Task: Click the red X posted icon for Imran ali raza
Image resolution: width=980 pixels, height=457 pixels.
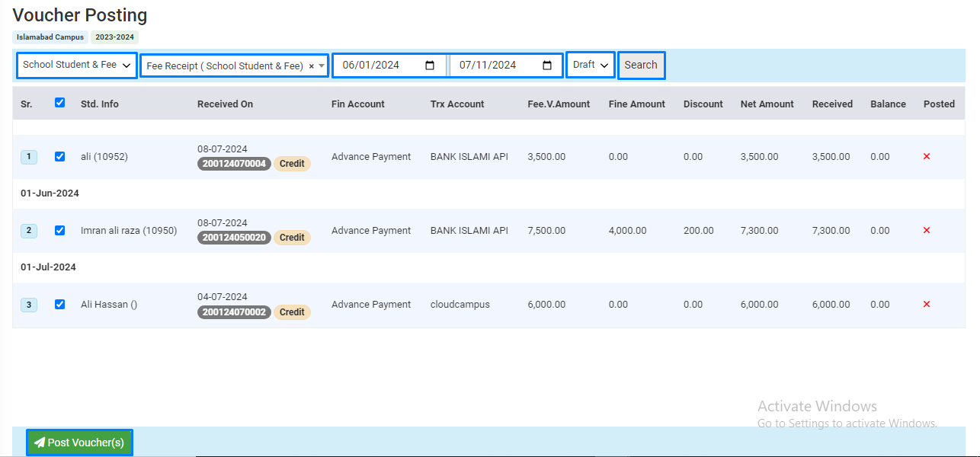Action: [x=927, y=230]
